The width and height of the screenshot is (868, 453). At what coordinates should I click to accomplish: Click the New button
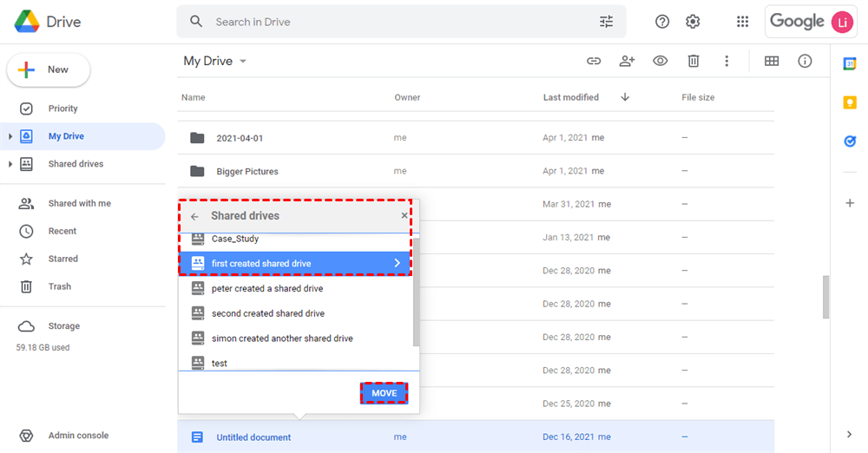click(x=49, y=69)
